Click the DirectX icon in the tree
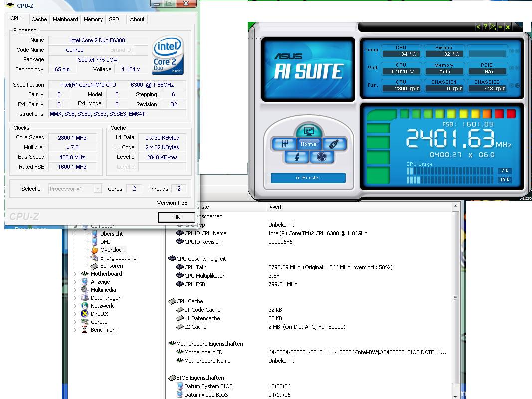The image size is (532, 399). 85,314
